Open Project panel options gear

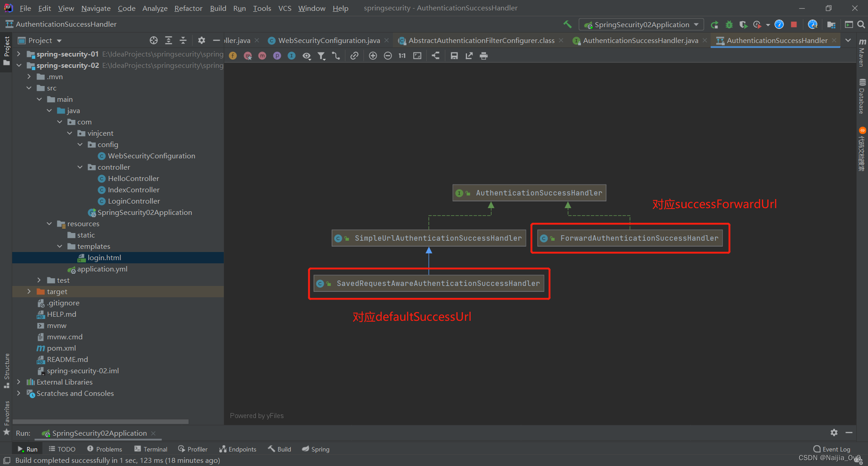(x=202, y=40)
